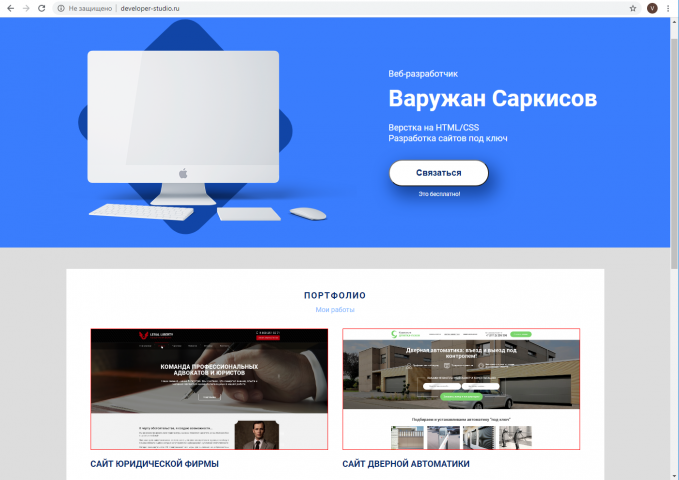Open 'САЙТ ЮРИДИЧЕСКОЙ ФИРМЫ' project link

(x=155, y=464)
